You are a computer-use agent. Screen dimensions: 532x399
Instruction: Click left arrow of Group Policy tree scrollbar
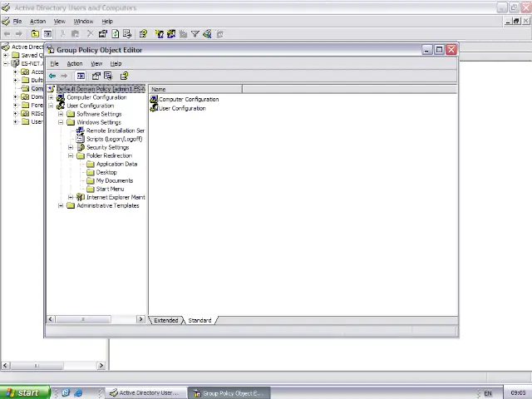pyautogui.click(x=51, y=319)
